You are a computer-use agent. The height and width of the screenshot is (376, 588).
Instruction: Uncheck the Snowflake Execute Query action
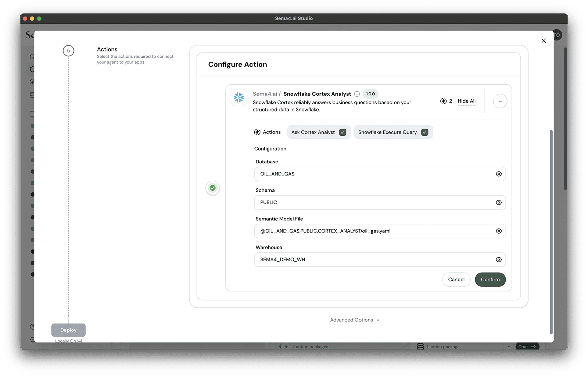click(425, 132)
